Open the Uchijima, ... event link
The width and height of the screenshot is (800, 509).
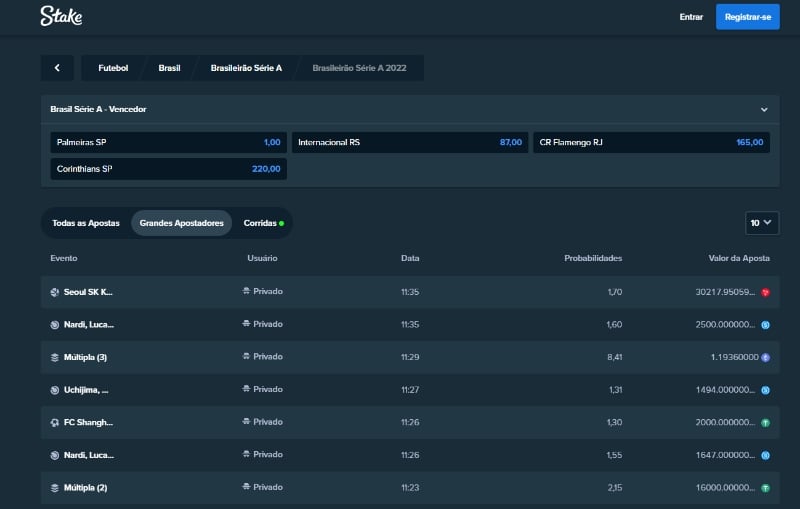(x=86, y=390)
